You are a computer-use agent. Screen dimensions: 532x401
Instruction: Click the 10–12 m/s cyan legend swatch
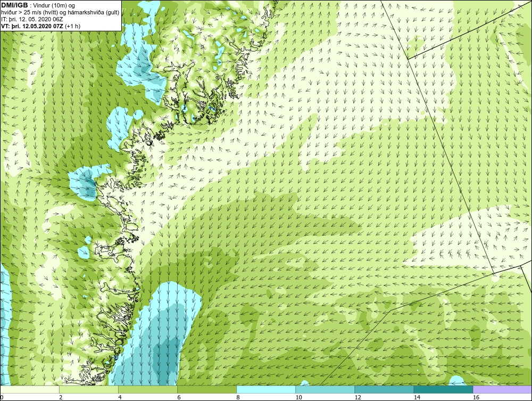click(325, 389)
